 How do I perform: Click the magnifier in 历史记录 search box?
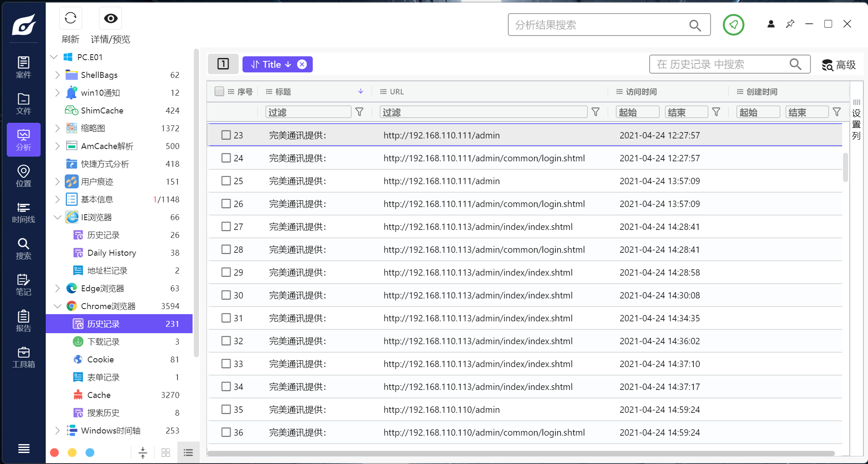click(x=795, y=64)
